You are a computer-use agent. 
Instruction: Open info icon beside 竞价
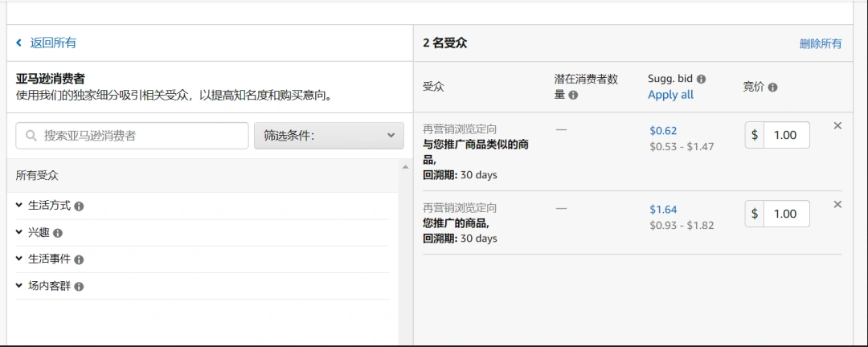coord(773,88)
